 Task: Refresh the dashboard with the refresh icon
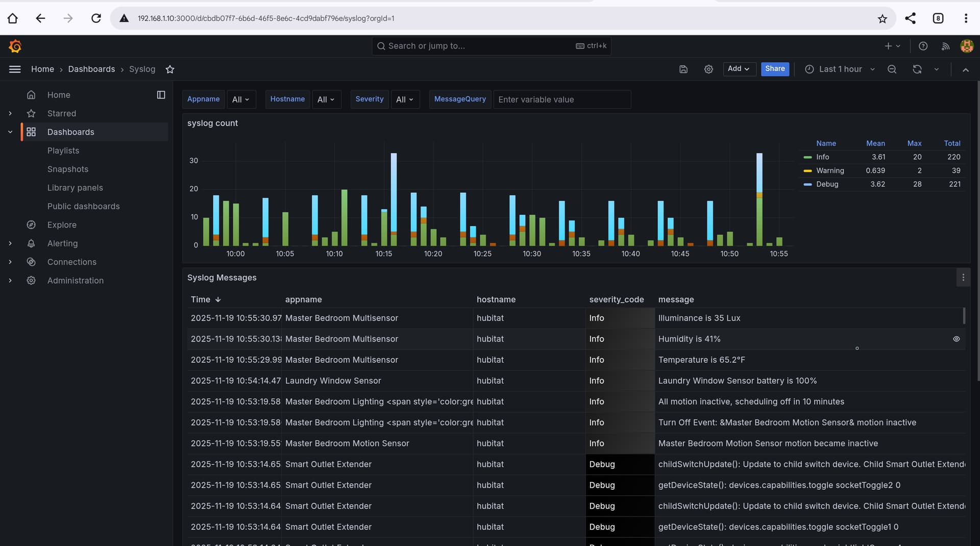(917, 69)
